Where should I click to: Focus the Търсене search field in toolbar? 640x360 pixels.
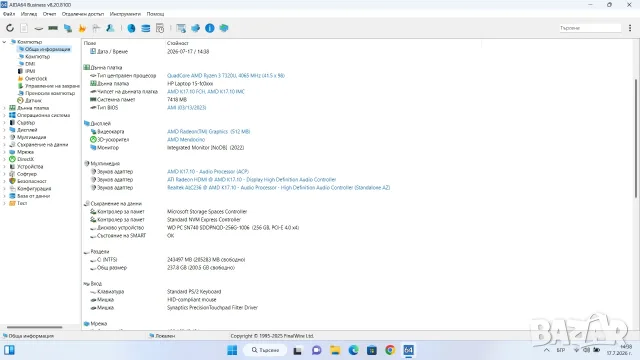coord(590,28)
